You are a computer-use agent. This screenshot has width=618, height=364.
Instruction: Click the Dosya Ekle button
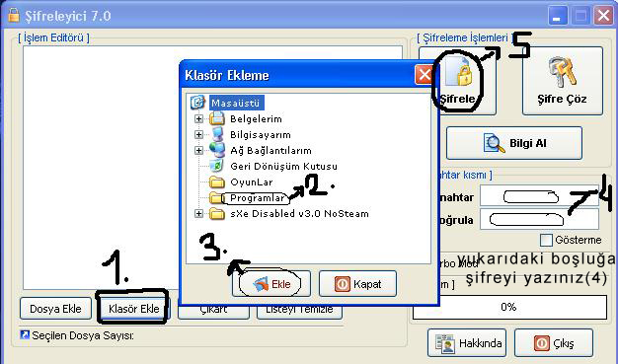(x=55, y=308)
